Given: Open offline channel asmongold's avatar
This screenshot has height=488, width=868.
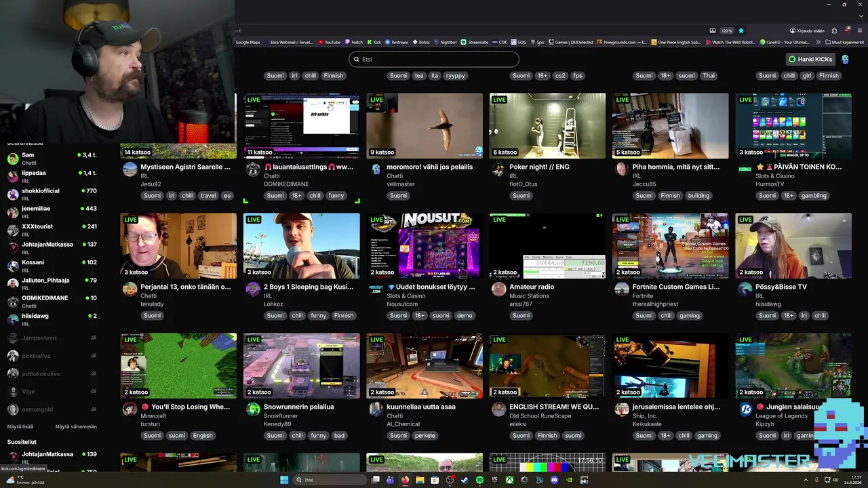Looking at the screenshot, I should click(13, 409).
